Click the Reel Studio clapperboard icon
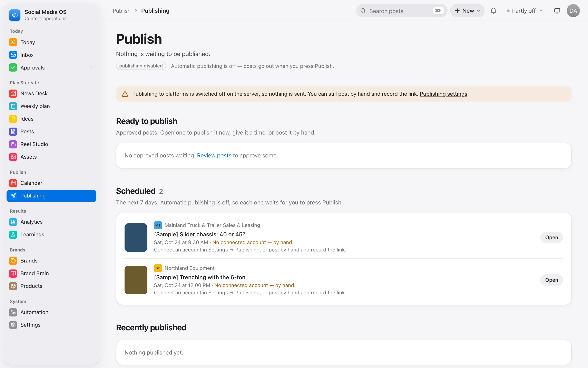 coord(13,144)
